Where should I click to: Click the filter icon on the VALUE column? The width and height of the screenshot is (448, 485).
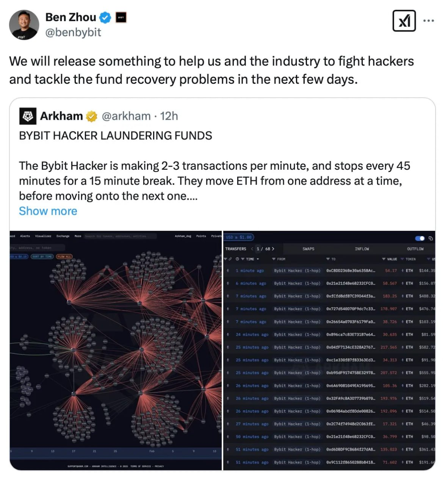click(x=384, y=259)
